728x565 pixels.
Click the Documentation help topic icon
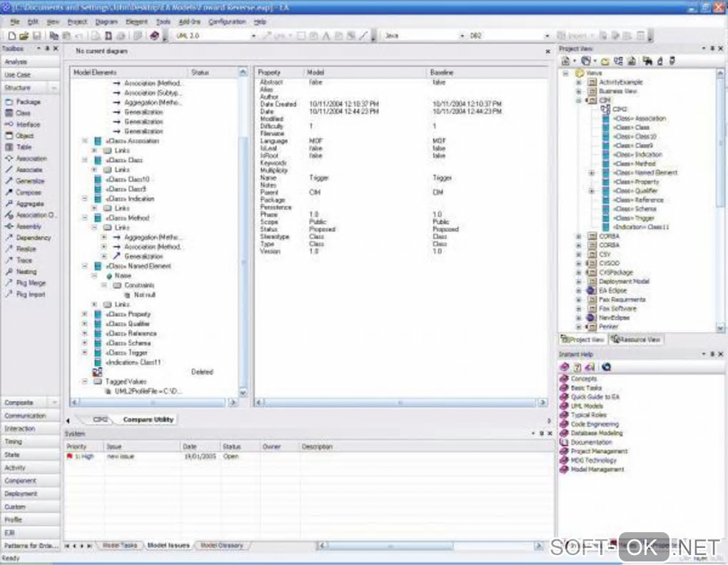564,442
